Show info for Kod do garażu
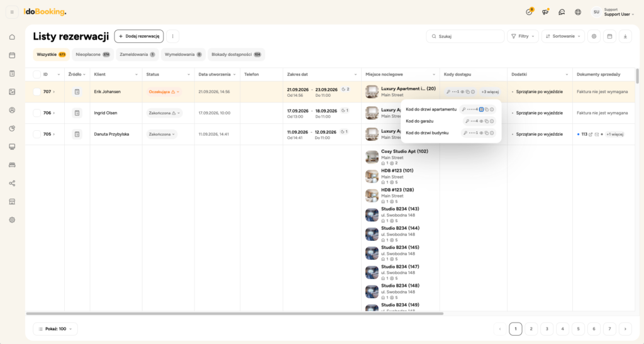This screenshot has width=644, height=344. coord(492,121)
